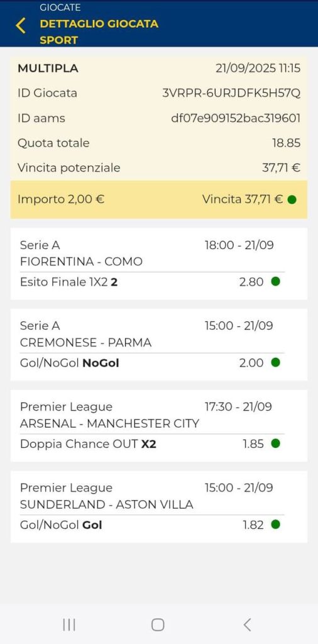The width and height of the screenshot is (318, 644).
Task: Open the FIORENTINA - COMO match card
Action: (159, 264)
